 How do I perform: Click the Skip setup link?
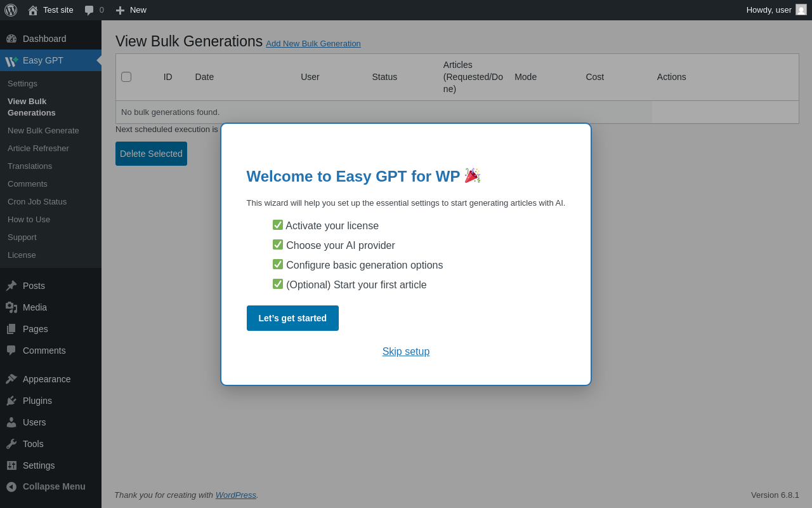406,352
